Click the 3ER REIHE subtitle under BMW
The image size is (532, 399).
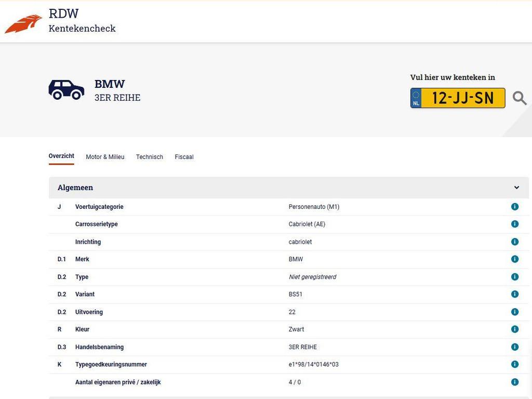coord(117,98)
